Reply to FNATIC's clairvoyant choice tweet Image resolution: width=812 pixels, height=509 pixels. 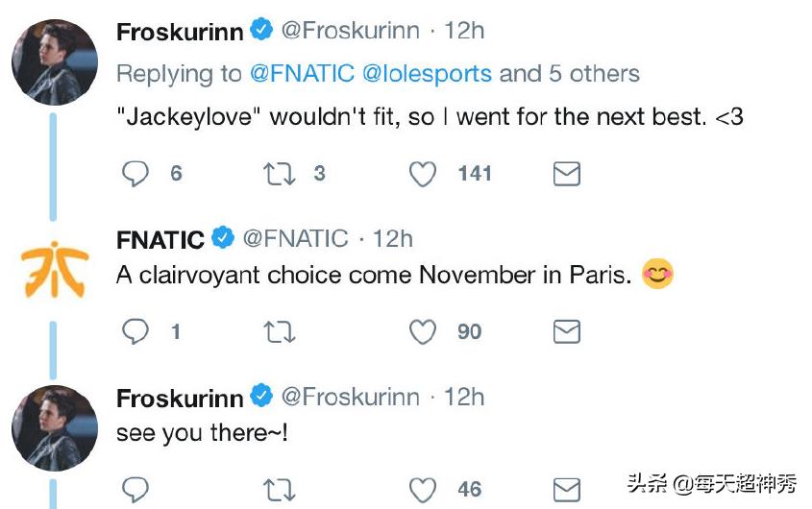pos(135,332)
